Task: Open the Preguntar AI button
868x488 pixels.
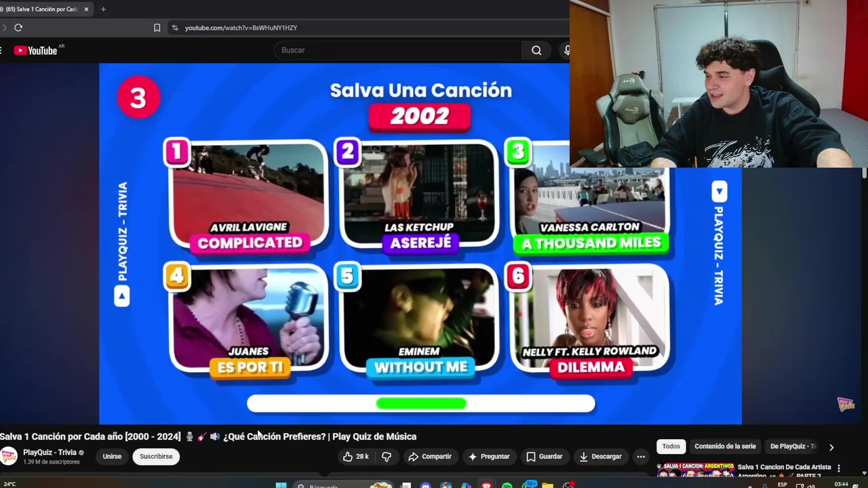Action: (x=488, y=457)
